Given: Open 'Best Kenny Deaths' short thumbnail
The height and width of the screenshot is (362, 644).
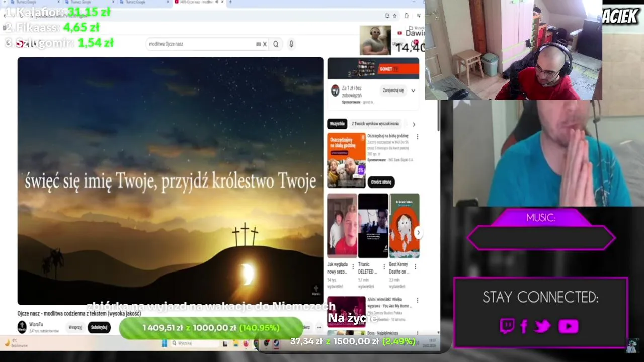Looking at the screenshot, I should [x=405, y=225].
